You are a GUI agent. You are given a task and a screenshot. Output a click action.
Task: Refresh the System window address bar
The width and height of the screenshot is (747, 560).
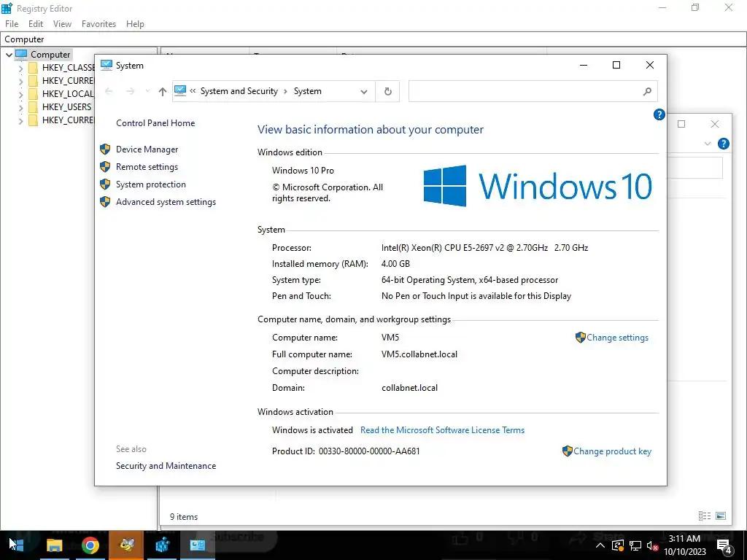(388, 91)
